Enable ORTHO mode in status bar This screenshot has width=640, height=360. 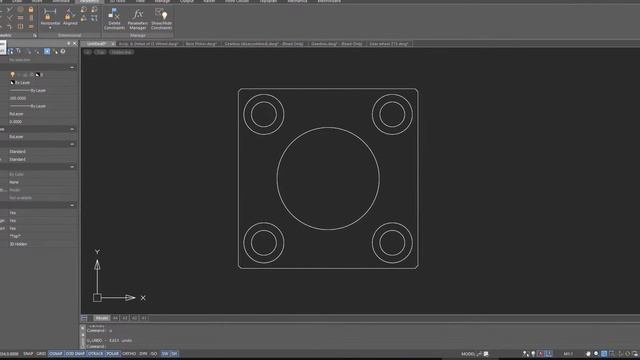click(129, 354)
